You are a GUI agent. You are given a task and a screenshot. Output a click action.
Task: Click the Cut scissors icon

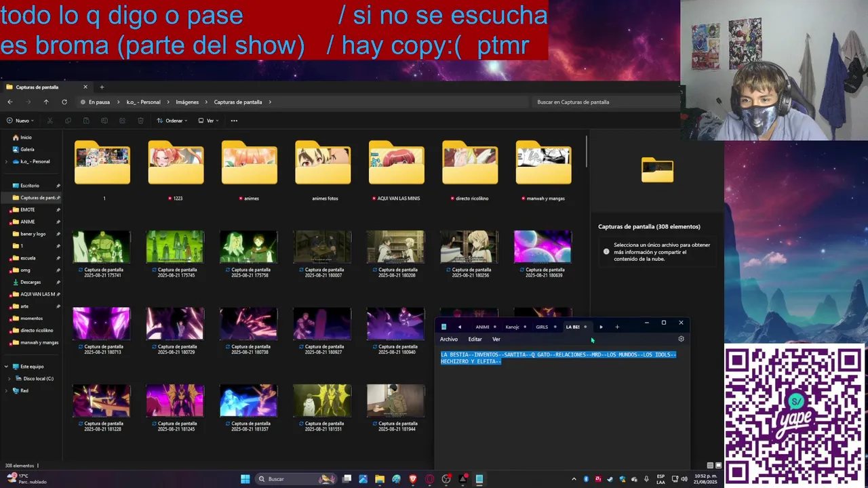pos(50,121)
